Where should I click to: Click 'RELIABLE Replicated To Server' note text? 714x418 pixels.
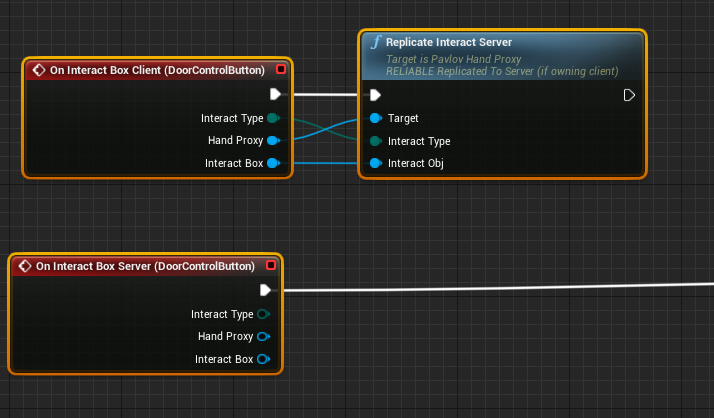(502, 71)
